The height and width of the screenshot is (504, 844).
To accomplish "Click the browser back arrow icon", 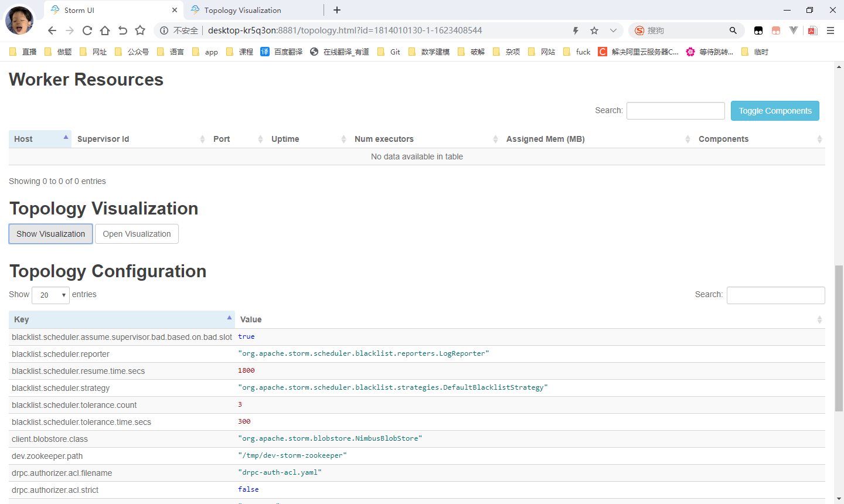I will [x=52, y=30].
